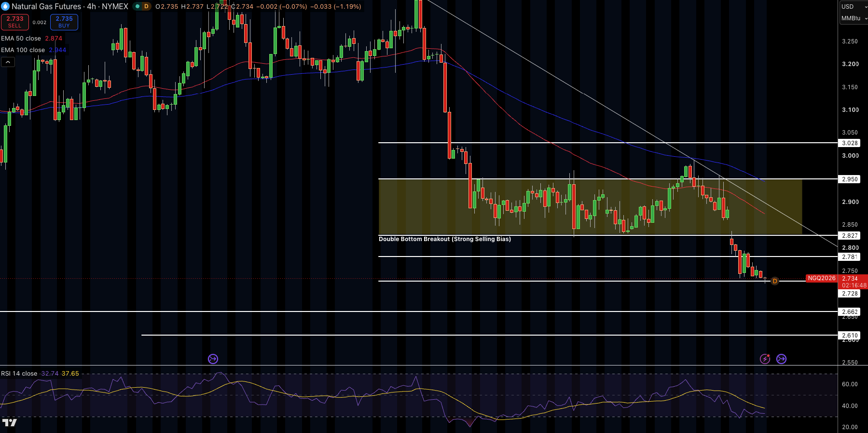Click the EMA 50 value 2.874
868x433 pixels.
(x=54, y=39)
